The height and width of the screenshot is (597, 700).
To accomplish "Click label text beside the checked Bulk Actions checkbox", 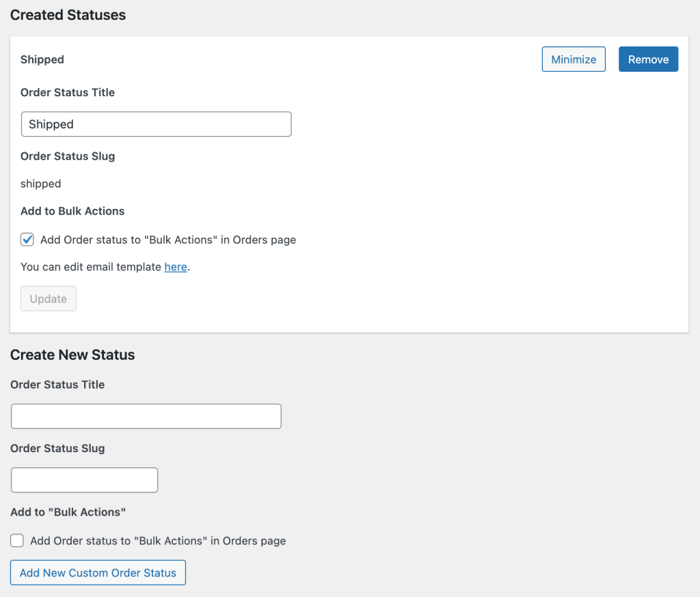I will (168, 240).
